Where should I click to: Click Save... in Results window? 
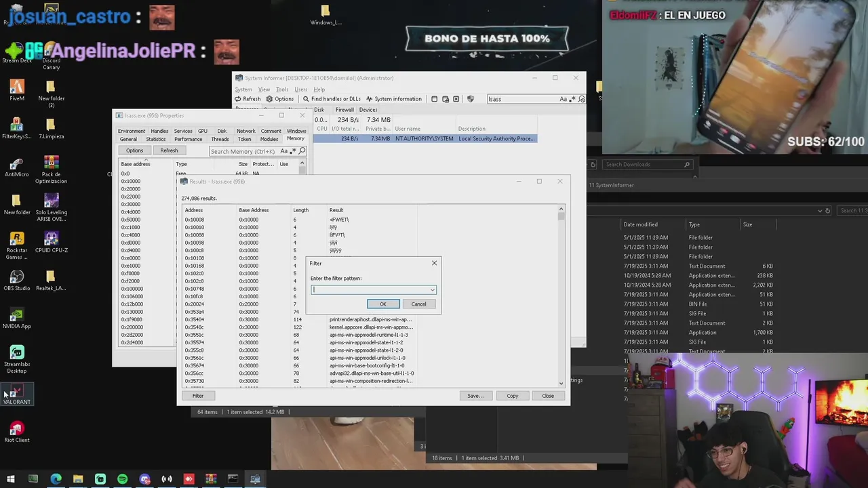pos(475,396)
